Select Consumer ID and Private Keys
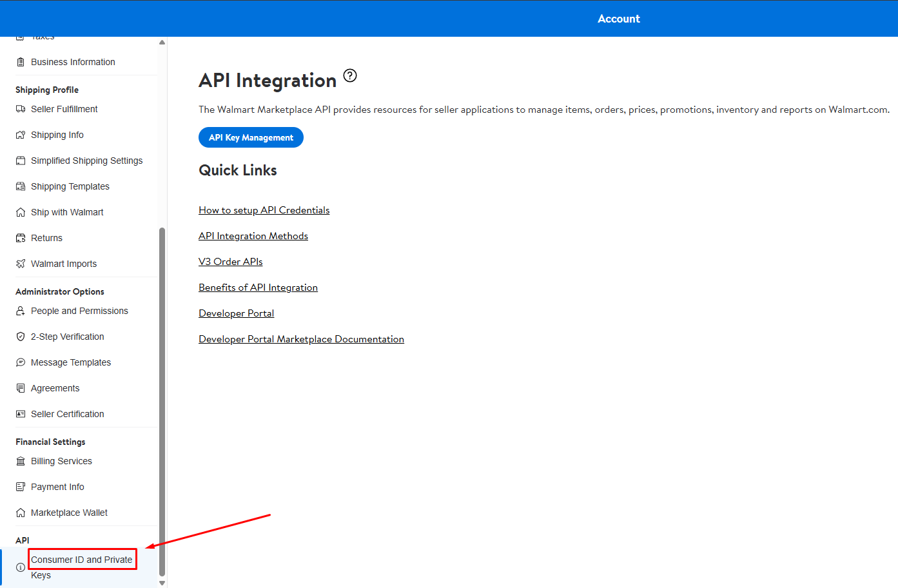The height and width of the screenshot is (588, 898). 82,567
